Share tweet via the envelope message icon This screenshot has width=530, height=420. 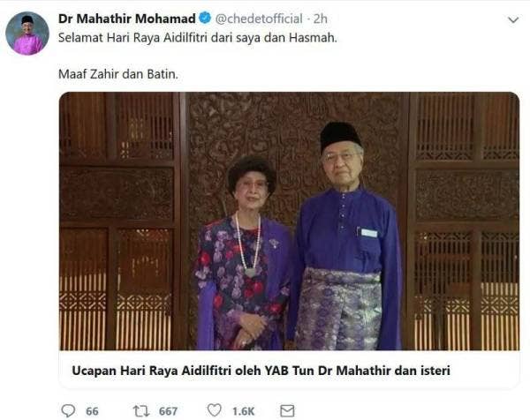click(287, 411)
